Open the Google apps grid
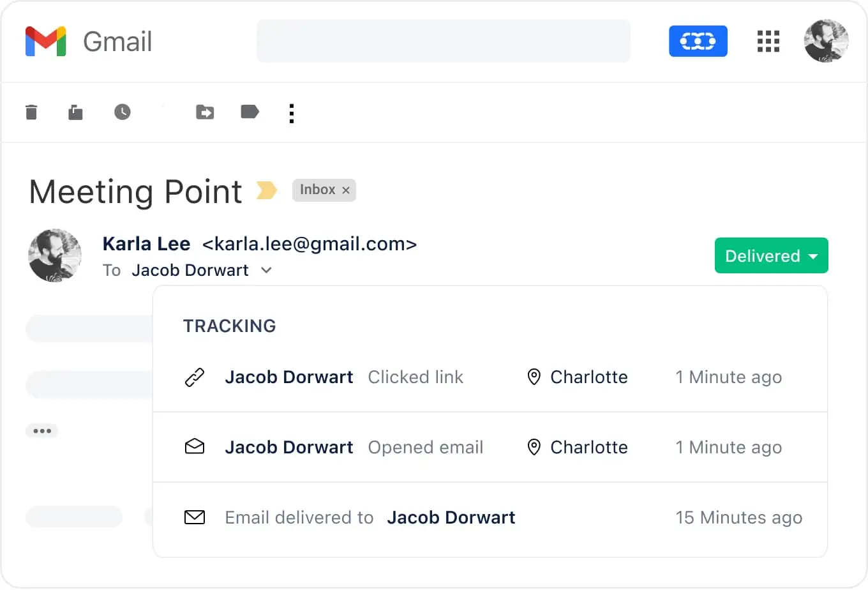 [x=768, y=42]
